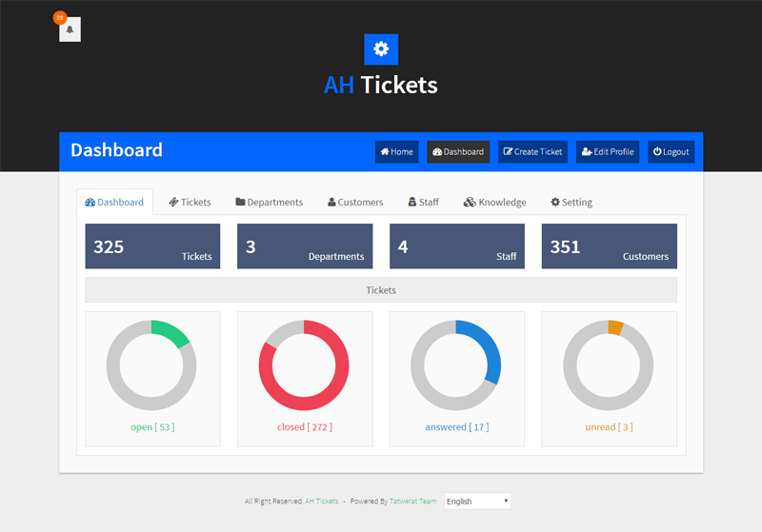
Task: Click the 'answered [ 17 ]' label
Action: (x=457, y=427)
